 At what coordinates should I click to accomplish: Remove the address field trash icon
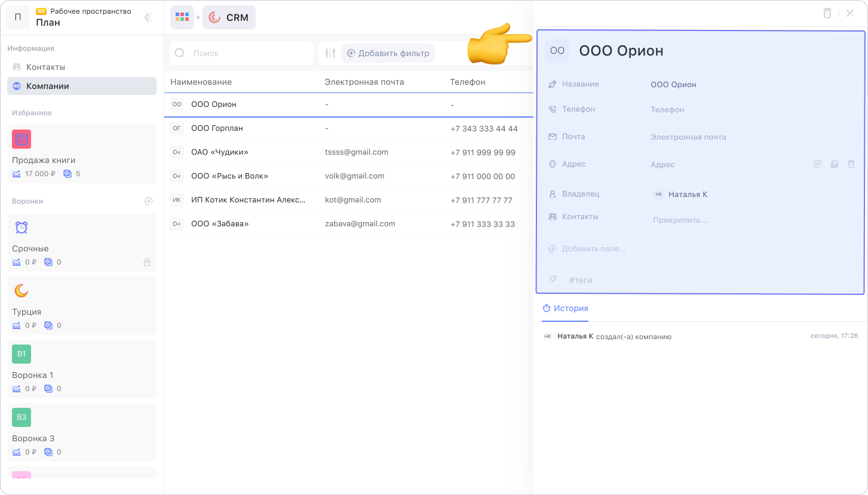(x=851, y=164)
